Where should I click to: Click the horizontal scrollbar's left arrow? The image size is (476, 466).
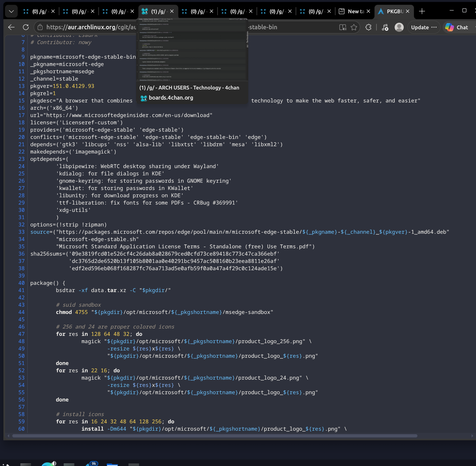pos(8,436)
